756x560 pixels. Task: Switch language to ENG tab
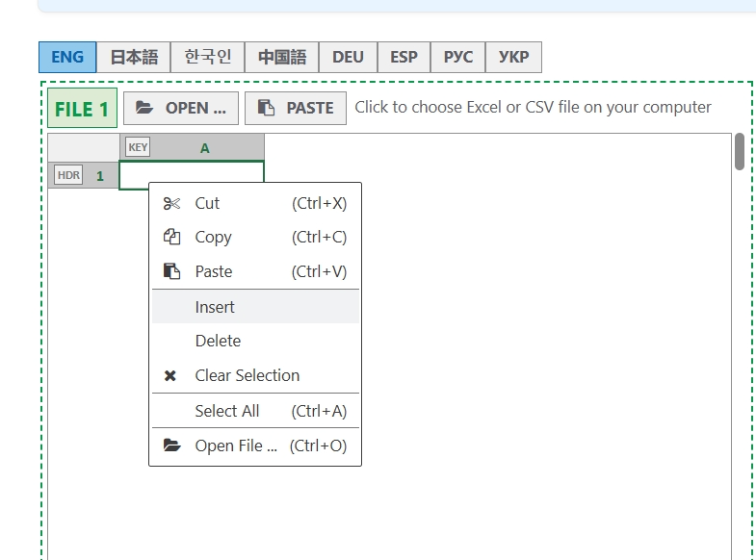[x=67, y=58]
